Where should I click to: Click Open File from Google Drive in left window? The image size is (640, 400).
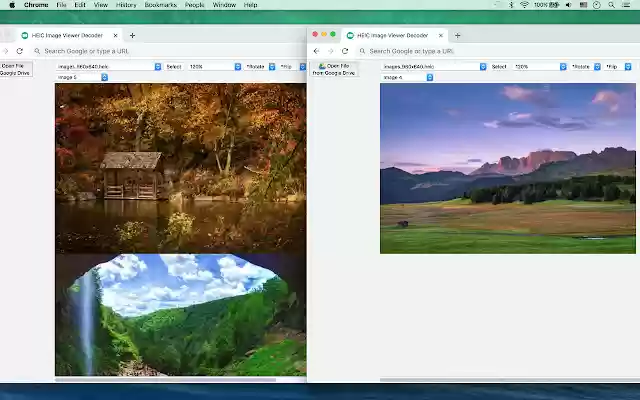(16, 69)
